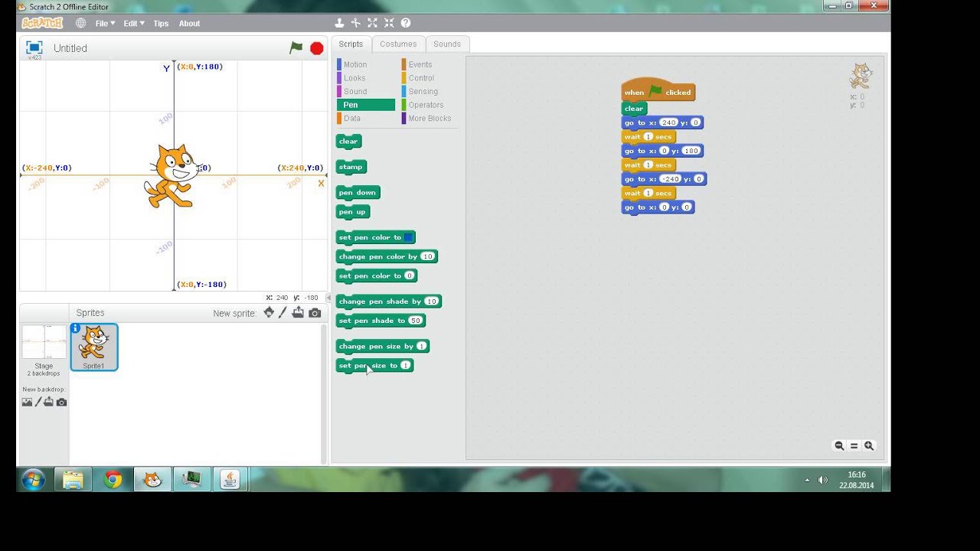Open Sprite1 info button

[x=75, y=328]
